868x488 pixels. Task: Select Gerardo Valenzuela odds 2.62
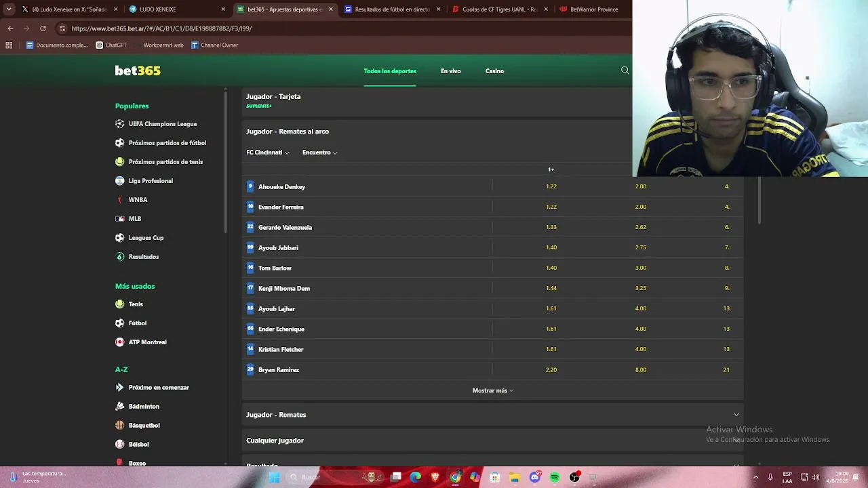641,227
